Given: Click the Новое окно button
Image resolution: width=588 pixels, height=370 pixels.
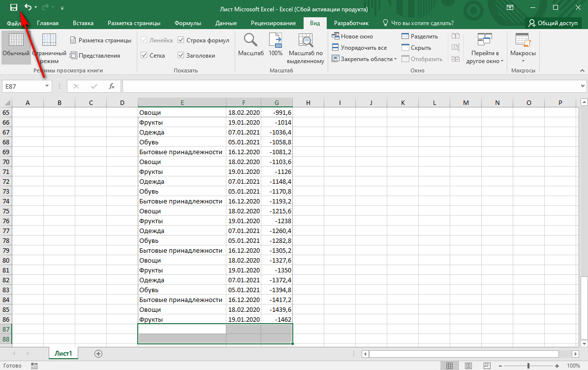Looking at the screenshot, I should point(352,36).
